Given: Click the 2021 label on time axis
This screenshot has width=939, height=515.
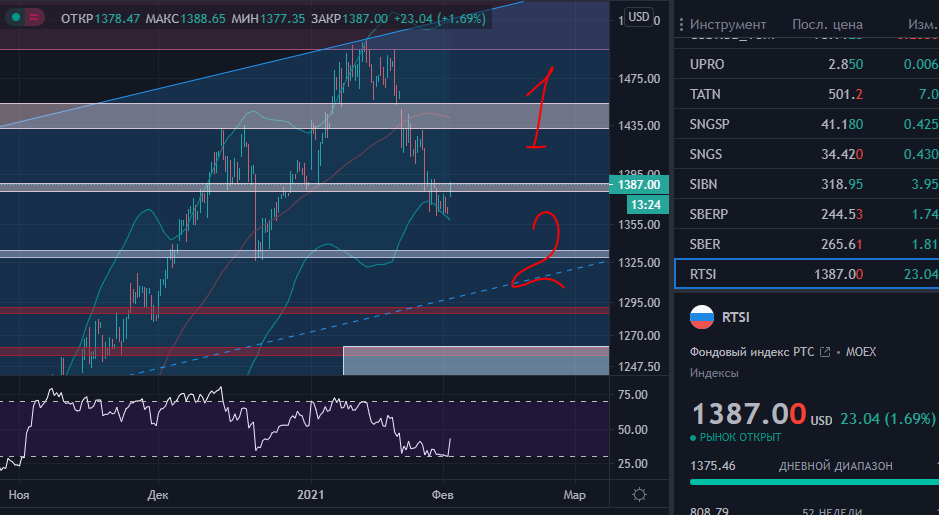Looking at the screenshot, I should 311,495.
